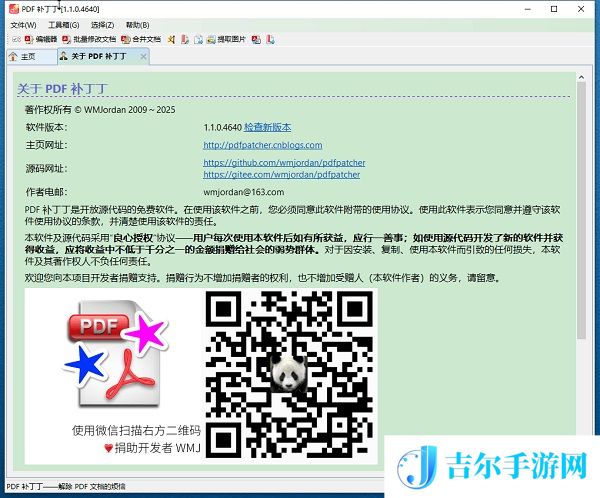Open the 工具箱(G) menu

pos(64,25)
